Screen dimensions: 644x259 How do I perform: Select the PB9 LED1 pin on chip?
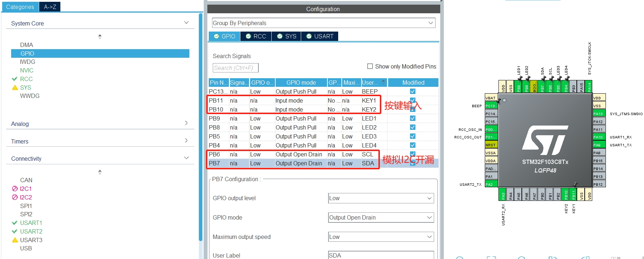coord(519,86)
